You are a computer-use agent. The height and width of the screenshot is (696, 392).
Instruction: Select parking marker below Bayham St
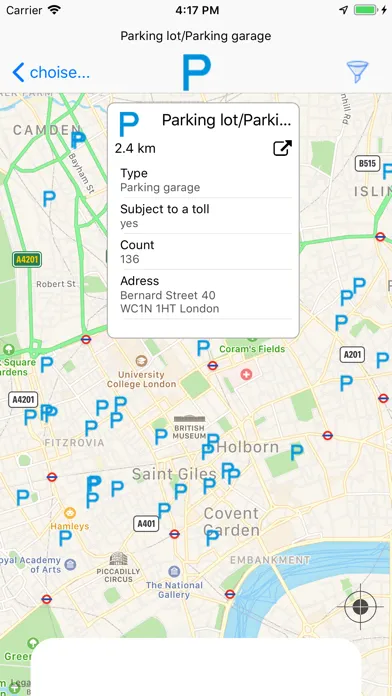(x=49, y=198)
